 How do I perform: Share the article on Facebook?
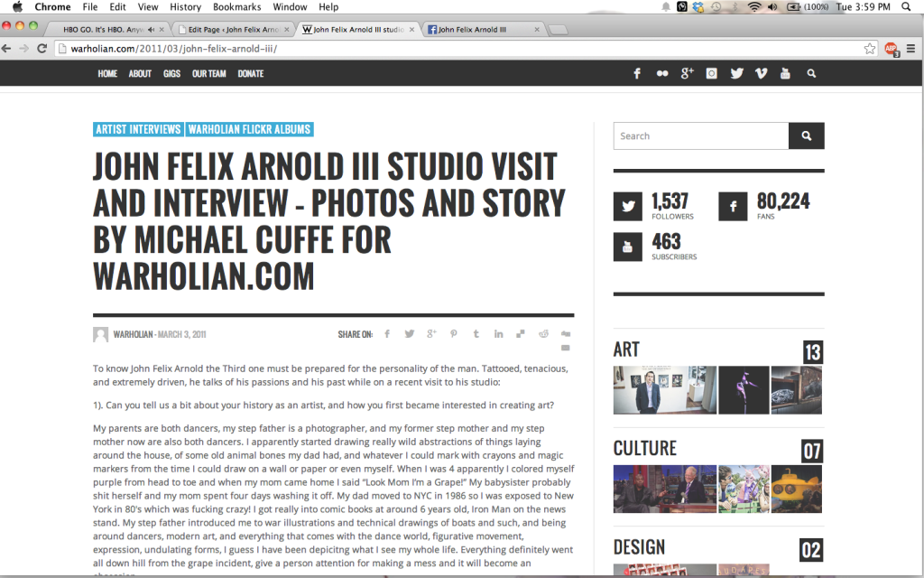pyautogui.click(x=387, y=334)
